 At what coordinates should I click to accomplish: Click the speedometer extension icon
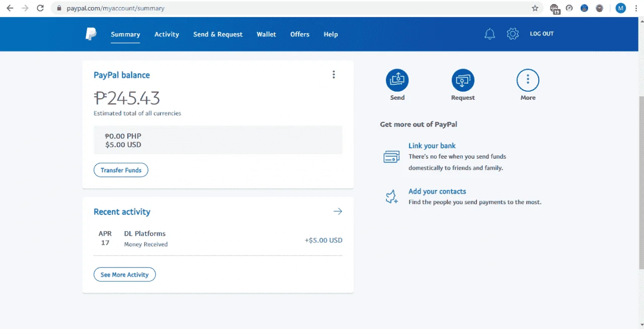[x=570, y=8]
